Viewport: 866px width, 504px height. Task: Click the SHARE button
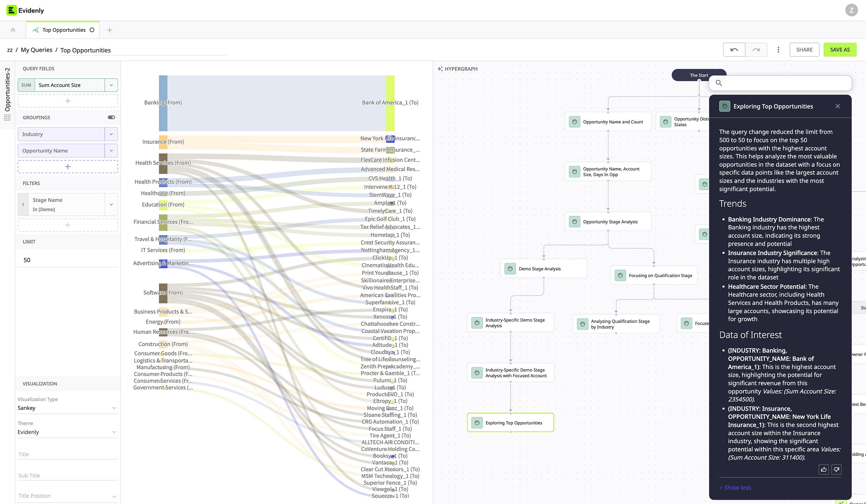804,50
